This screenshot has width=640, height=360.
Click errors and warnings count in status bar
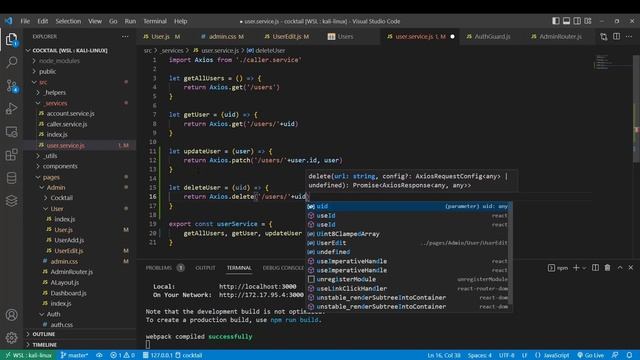[x=122, y=355]
